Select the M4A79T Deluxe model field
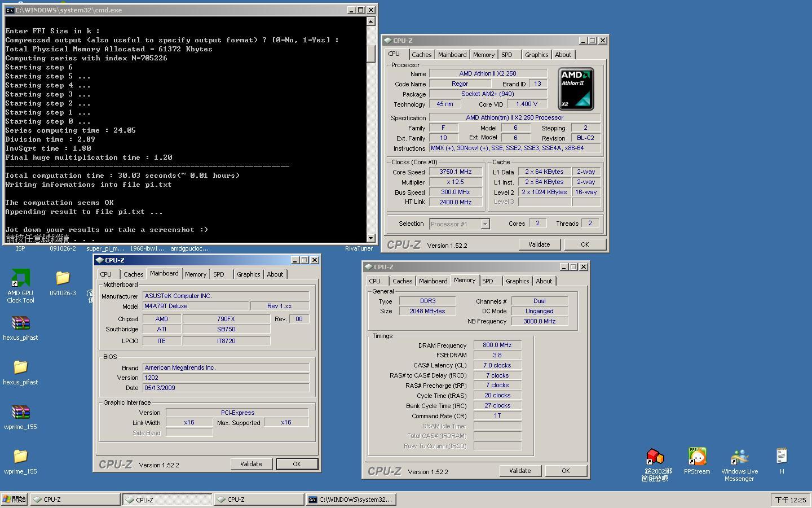Screen dimensions: 812x508 (195, 306)
